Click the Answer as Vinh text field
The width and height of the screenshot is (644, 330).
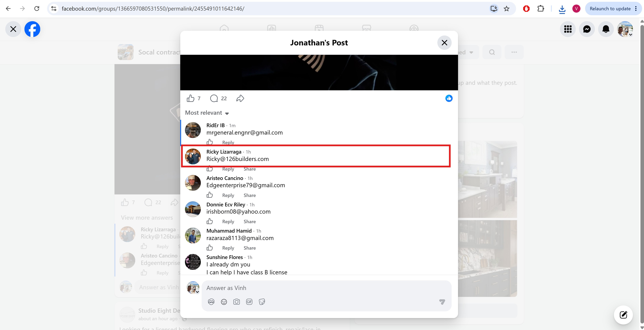327,288
